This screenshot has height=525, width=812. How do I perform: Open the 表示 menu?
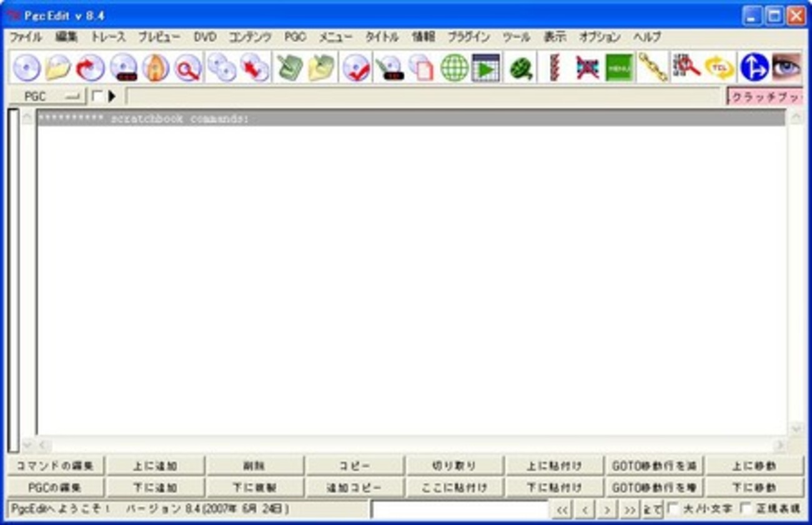tap(554, 37)
